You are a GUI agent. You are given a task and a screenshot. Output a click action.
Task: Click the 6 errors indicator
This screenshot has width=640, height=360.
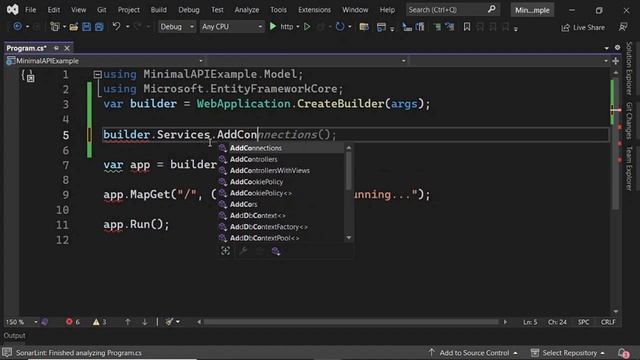pyautogui.click(x=73, y=322)
